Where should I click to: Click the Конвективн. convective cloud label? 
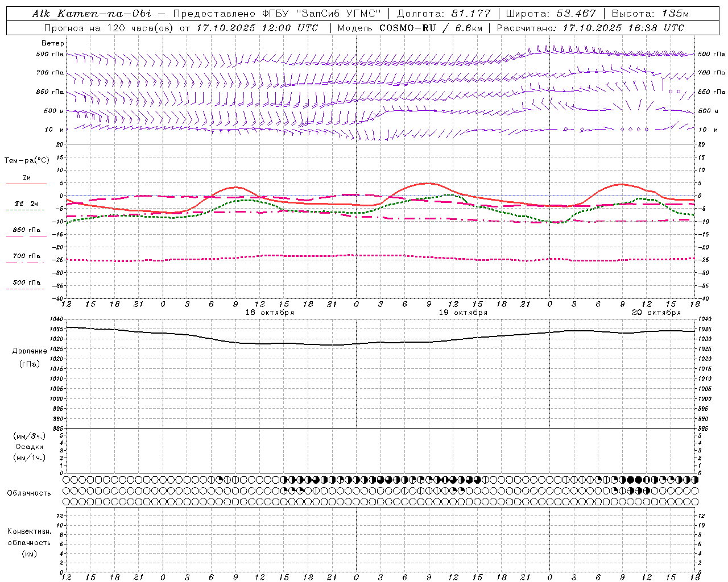pos(29,531)
